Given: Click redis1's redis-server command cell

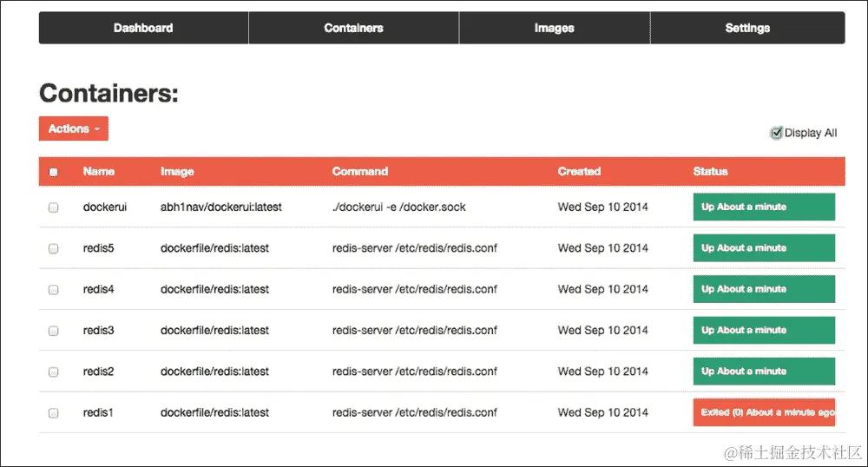Looking at the screenshot, I should (x=415, y=412).
